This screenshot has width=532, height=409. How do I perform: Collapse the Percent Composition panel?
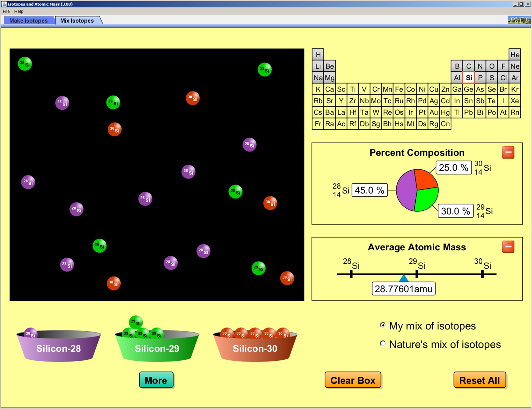click(508, 152)
